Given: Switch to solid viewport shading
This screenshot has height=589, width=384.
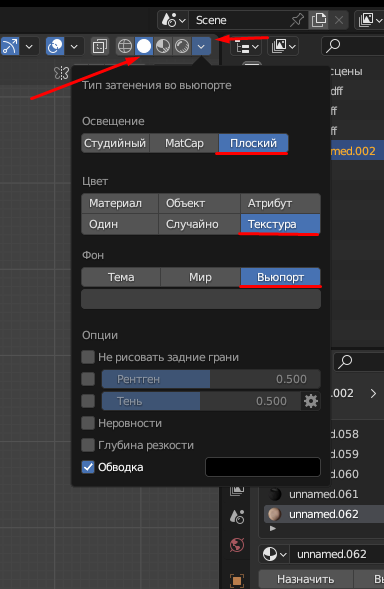Looking at the screenshot, I should coord(144,47).
